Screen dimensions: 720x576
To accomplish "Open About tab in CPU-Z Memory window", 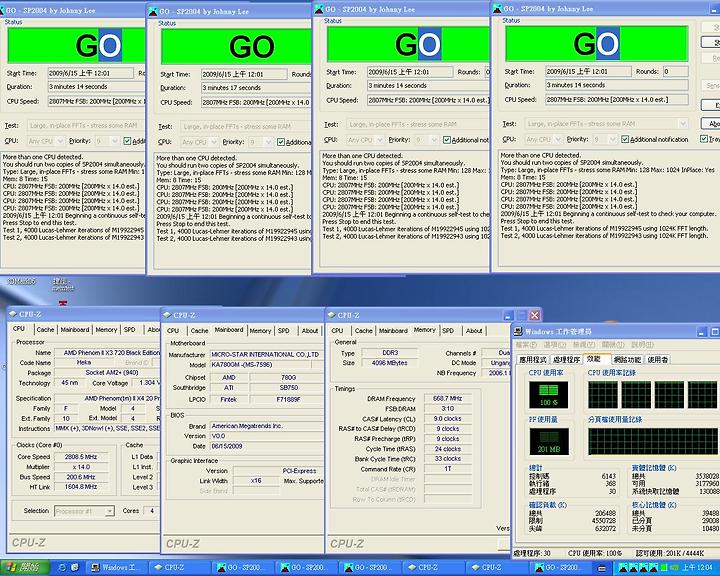I will tap(474, 330).
